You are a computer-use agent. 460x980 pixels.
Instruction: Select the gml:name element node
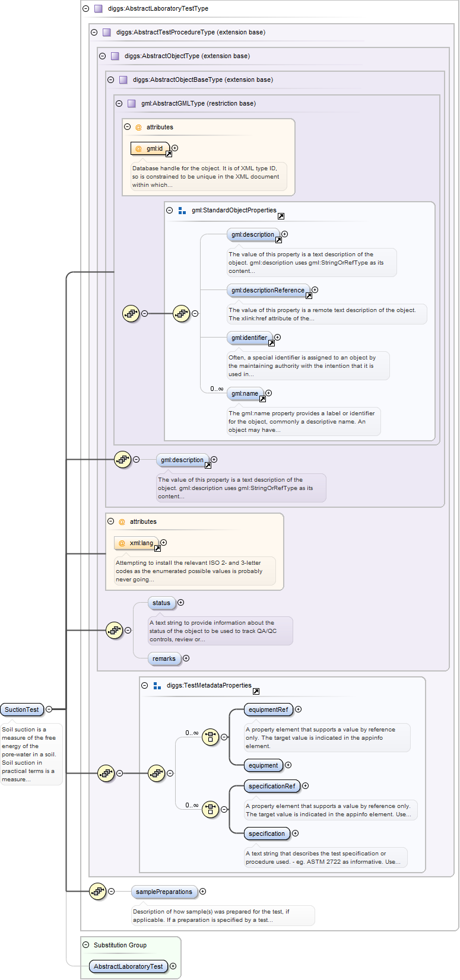(245, 393)
